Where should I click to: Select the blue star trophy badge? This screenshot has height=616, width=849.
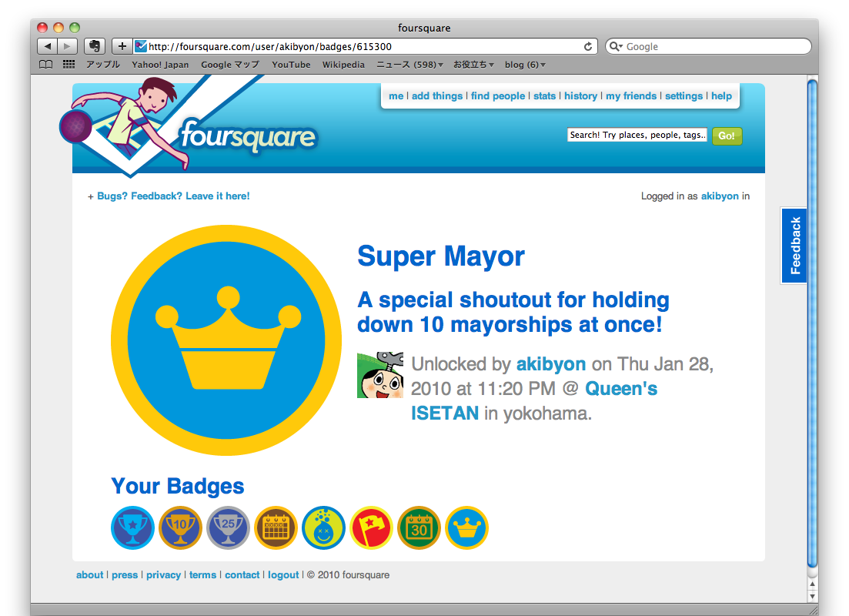[132, 527]
